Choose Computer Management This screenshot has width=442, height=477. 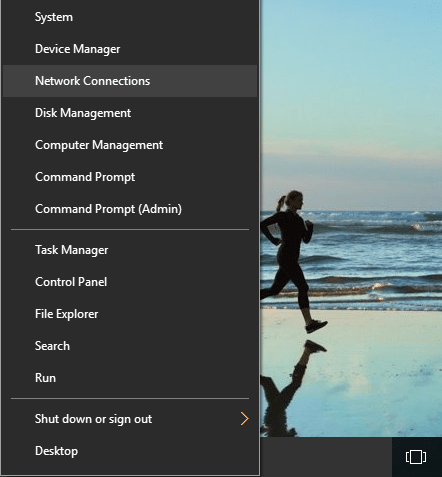click(130, 145)
